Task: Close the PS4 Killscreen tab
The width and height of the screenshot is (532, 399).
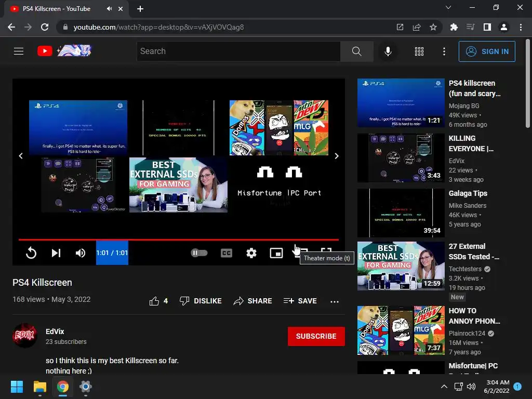Action: coord(121,9)
